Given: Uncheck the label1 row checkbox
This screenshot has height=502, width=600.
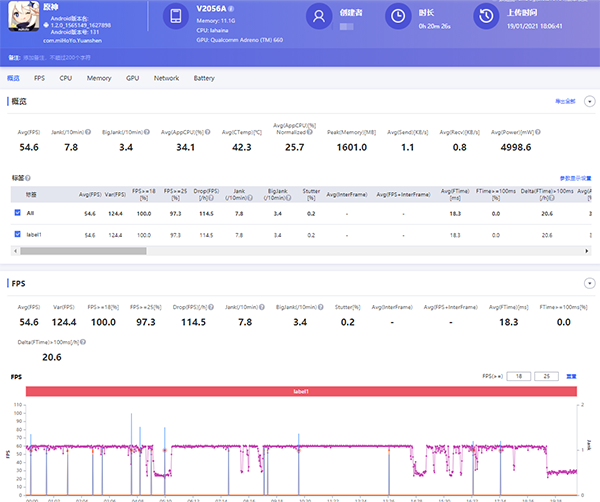Looking at the screenshot, I should (17, 234).
